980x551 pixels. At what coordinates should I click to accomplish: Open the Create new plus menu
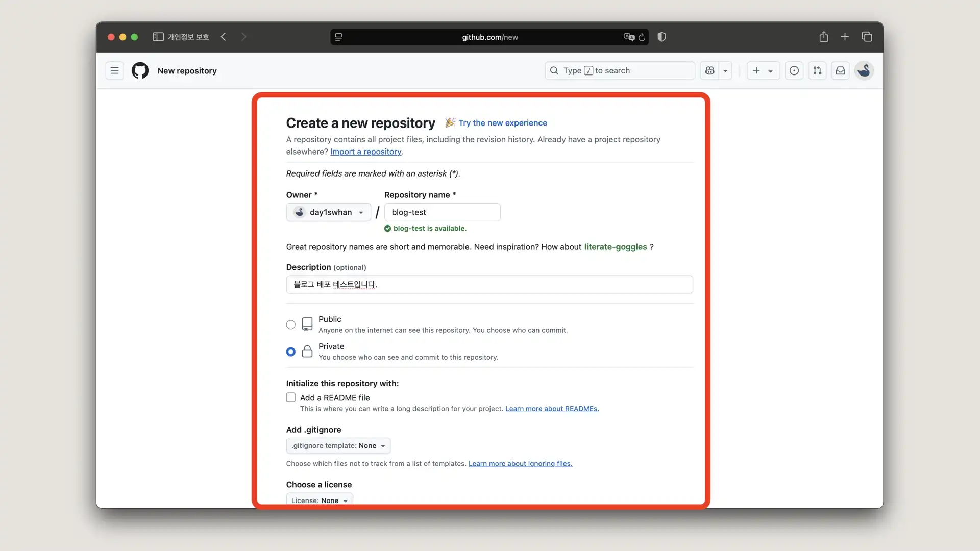763,70
